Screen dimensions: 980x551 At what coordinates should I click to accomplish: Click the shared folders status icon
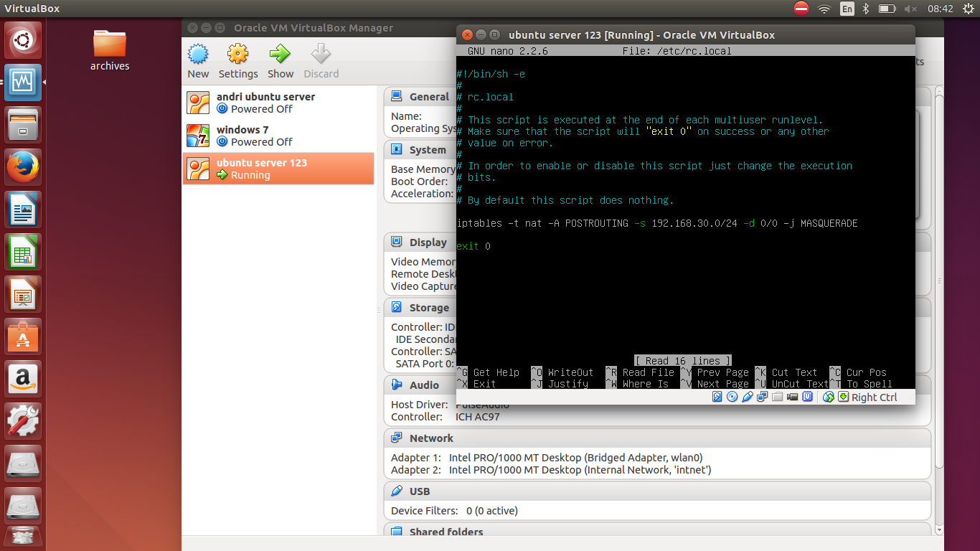(x=778, y=397)
